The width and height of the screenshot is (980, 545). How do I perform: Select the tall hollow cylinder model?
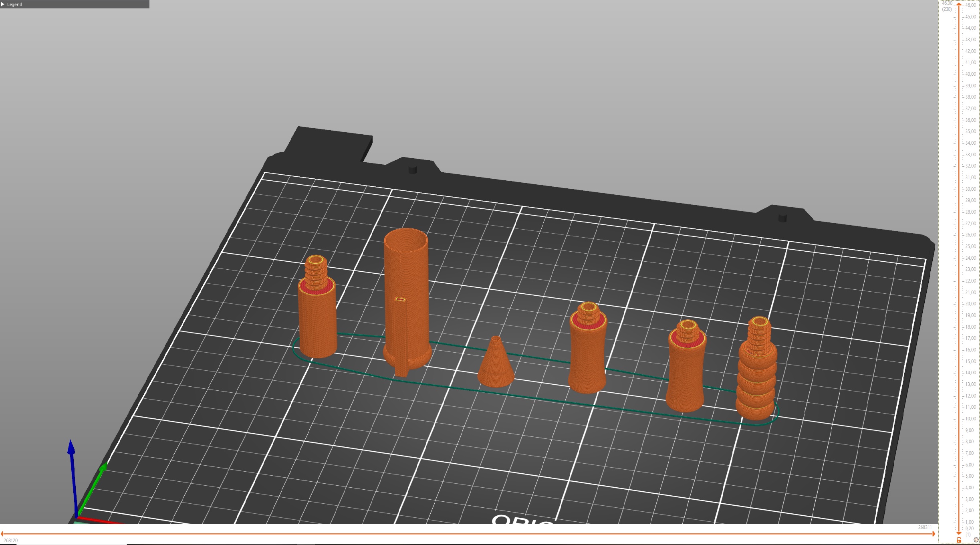405,301
